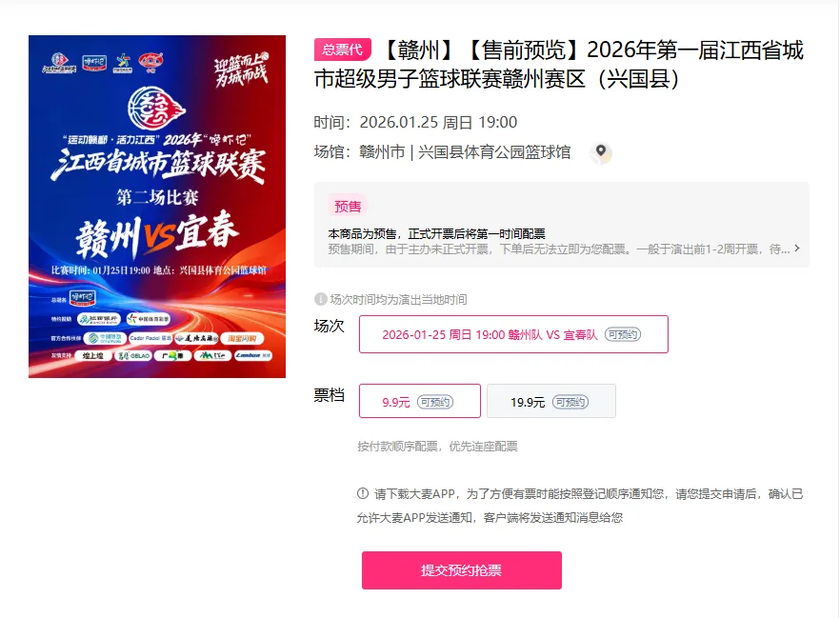
Task: Click the league emblem on the poster
Action: 156,109
